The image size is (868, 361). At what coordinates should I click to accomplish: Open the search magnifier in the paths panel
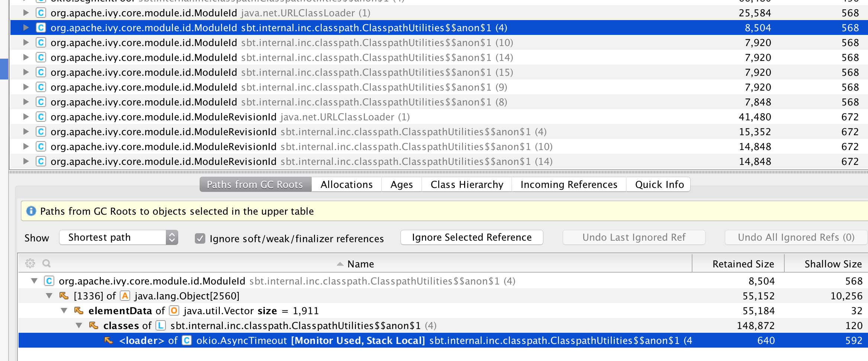click(46, 264)
